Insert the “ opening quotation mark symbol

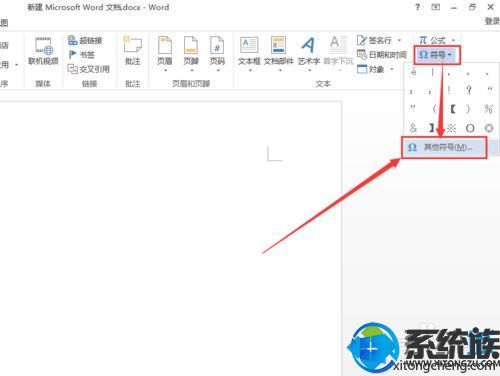click(489, 90)
